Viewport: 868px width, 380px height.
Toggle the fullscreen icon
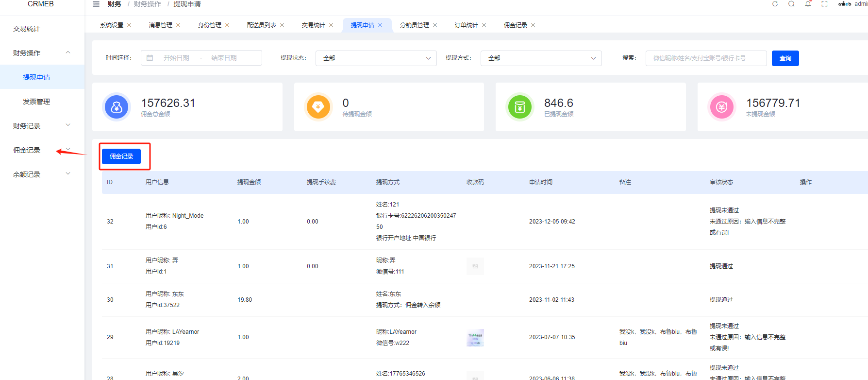[x=824, y=4]
